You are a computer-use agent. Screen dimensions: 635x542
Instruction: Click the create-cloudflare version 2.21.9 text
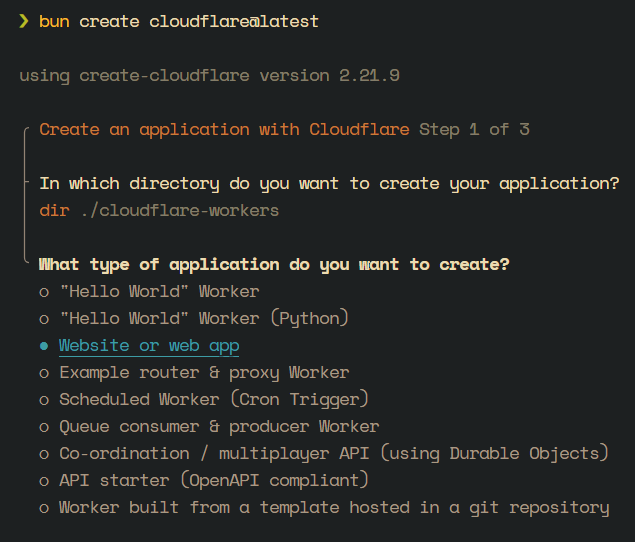[239, 76]
